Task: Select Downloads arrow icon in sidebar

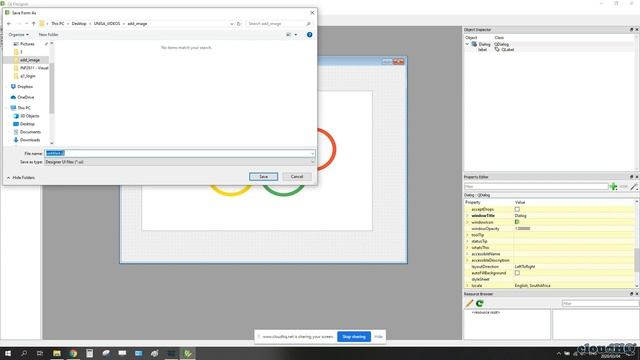Action: pos(16,140)
